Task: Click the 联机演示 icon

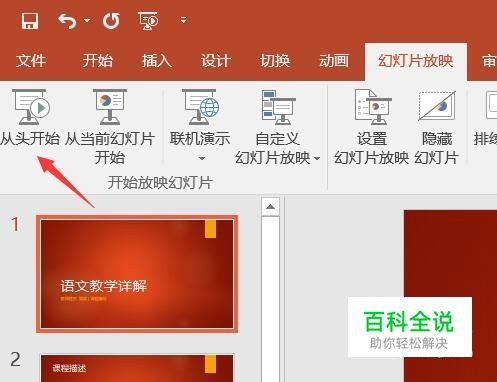Action: pyautogui.click(x=200, y=107)
